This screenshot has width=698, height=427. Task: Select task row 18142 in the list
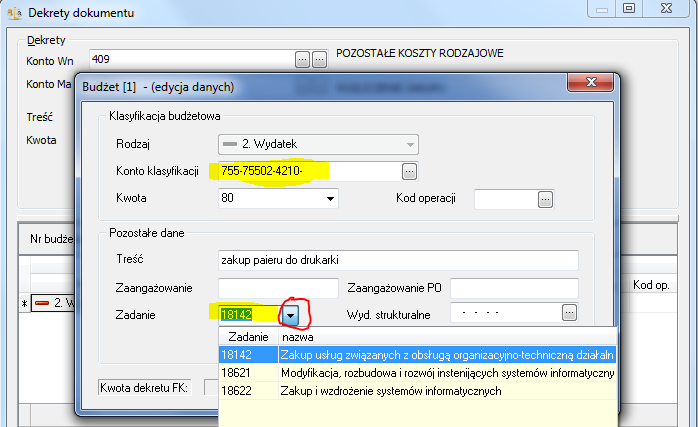tap(417, 355)
